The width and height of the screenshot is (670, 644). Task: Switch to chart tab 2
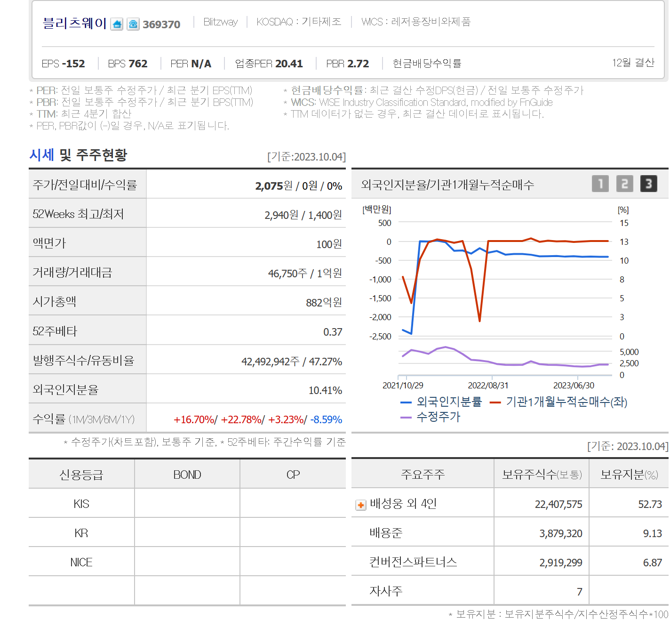624,184
